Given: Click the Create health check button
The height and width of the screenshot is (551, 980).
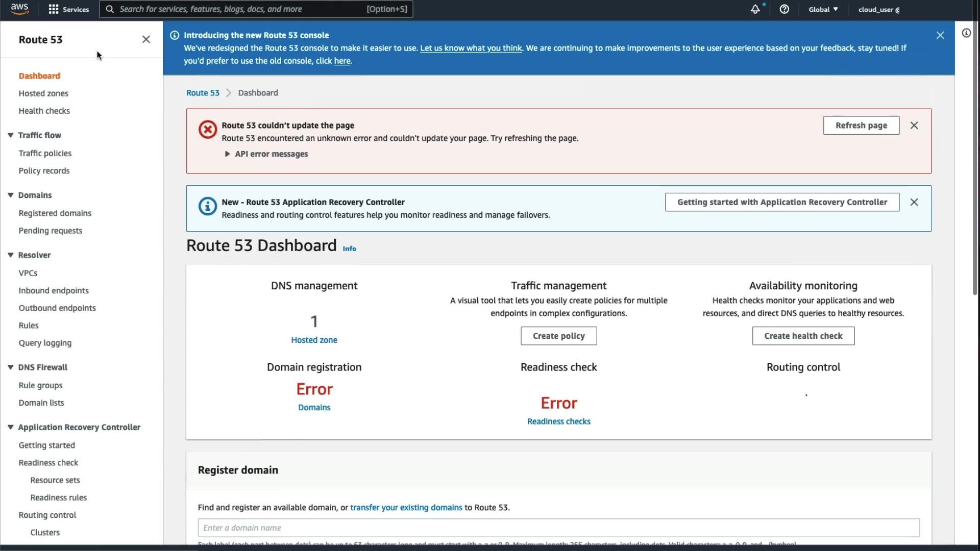Looking at the screenshot, I should pyautogui.click(x=803, y=336).
